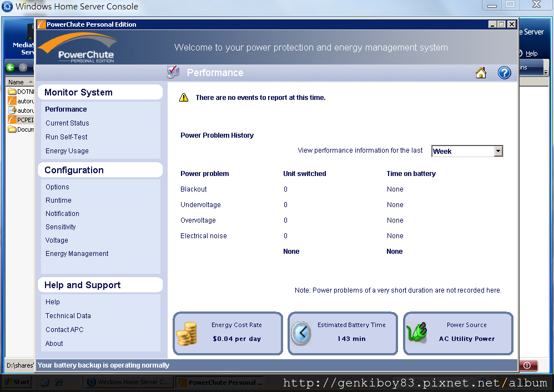Click Help in Windows Home Server Console
Image resolution: width=554 pixels, height=392 pixels.
coord(531,53)
